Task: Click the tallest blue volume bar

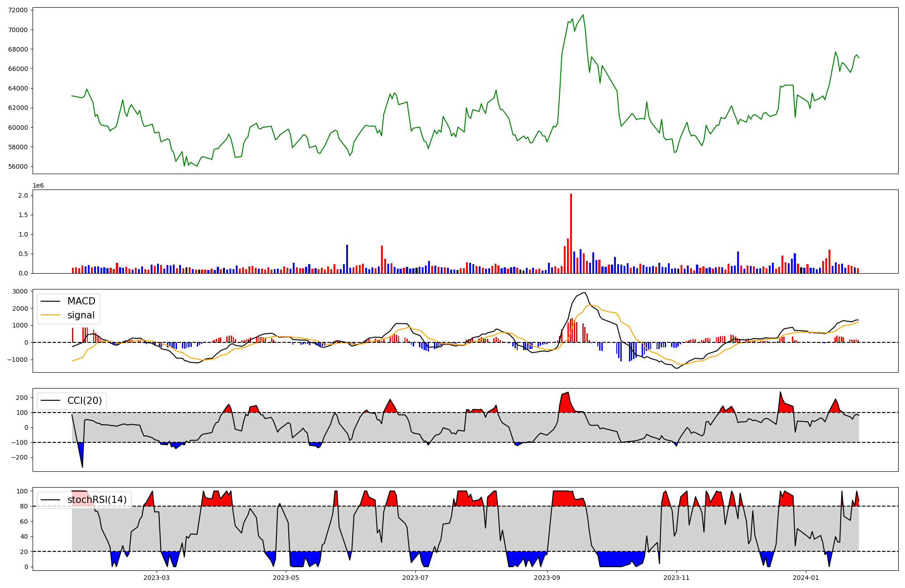Action: [347, 259]
